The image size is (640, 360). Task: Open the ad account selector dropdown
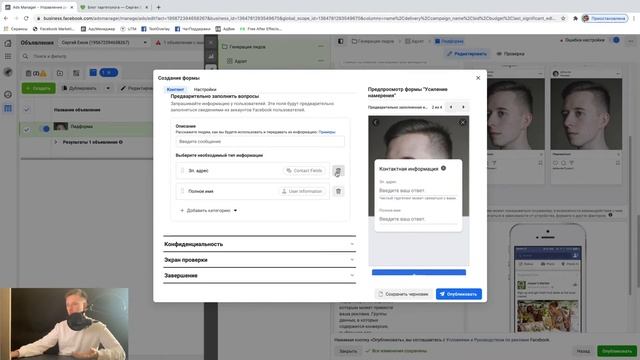(x=104, y=42)
